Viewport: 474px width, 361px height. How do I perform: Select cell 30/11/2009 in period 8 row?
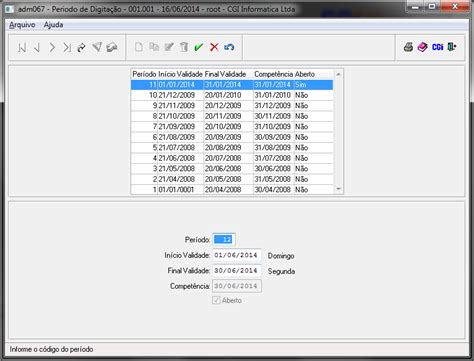(x=273, y=116)
